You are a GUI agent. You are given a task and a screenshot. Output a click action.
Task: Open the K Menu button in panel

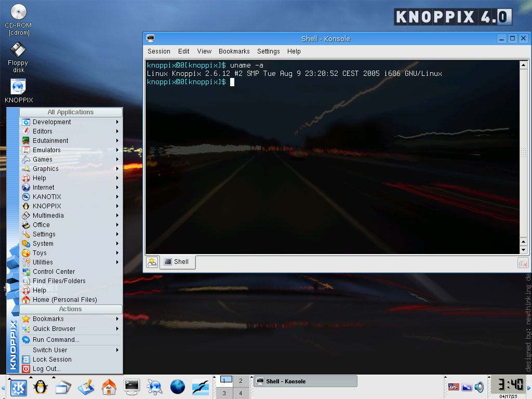(x=19, y=388)
